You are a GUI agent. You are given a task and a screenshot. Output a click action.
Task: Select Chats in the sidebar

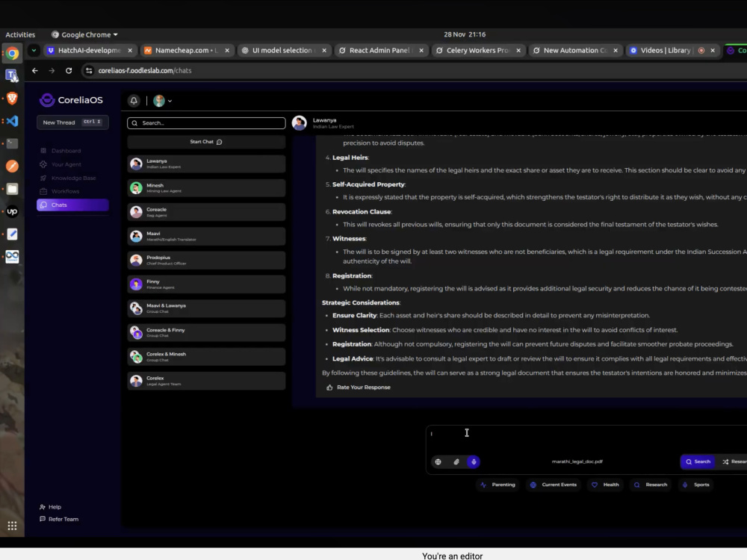tap(72, 205)
